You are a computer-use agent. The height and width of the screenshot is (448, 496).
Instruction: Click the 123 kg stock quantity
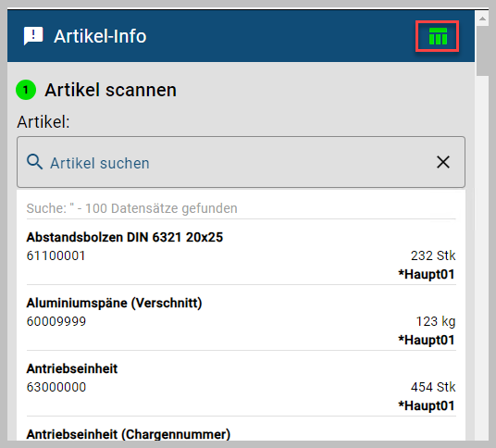pos(436,321)
